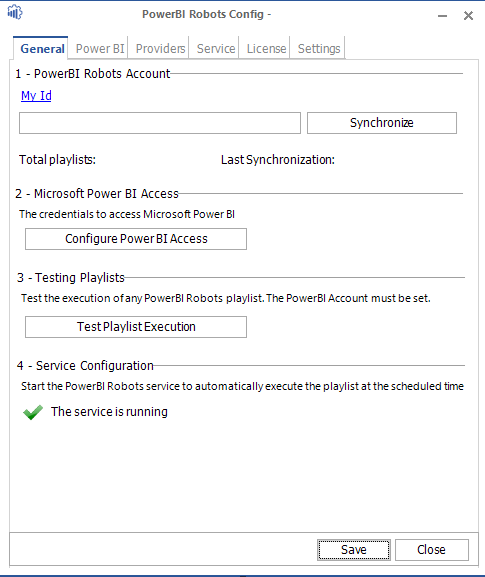
Task: Close the window with the X icon
Action: click(468, 15)
